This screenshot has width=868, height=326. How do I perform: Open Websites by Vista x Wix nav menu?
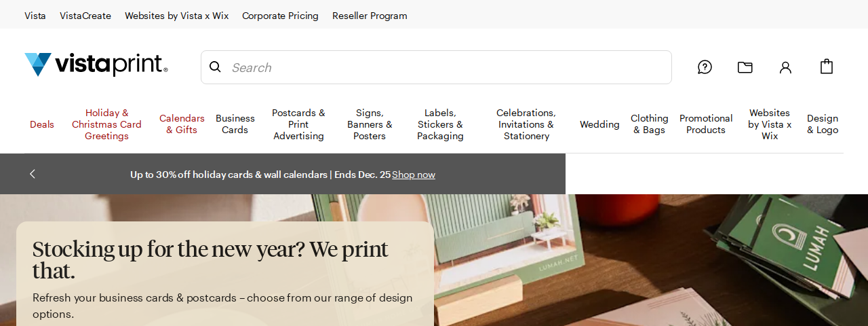click(770, 124)
